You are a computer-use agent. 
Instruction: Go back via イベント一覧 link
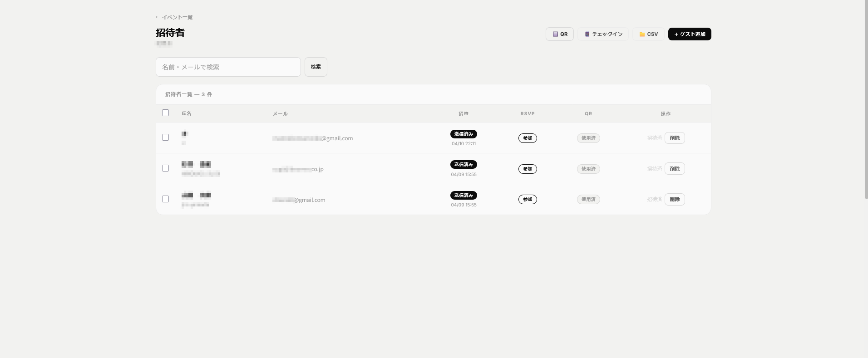(174, 17)
